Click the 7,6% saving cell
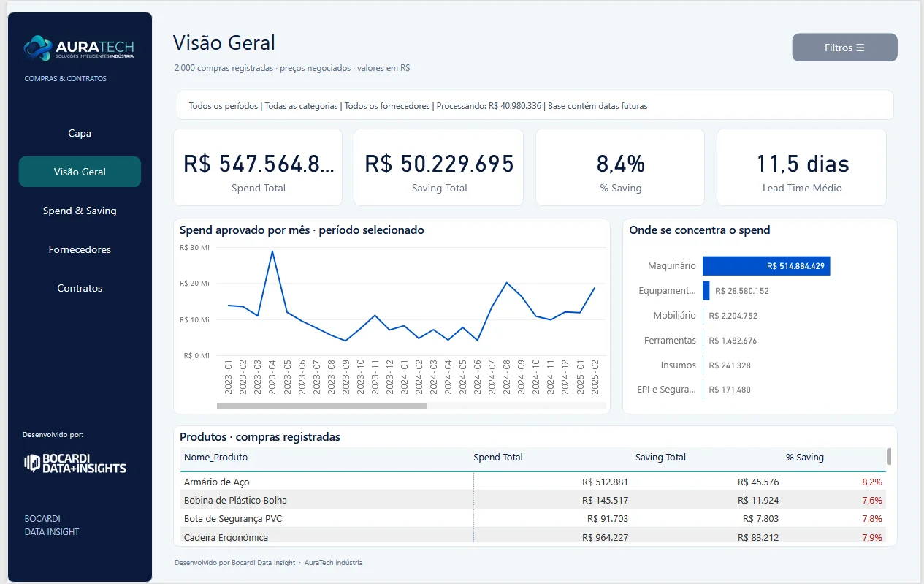The height and width of the screenshot is (584, 924). coord(872,501)
